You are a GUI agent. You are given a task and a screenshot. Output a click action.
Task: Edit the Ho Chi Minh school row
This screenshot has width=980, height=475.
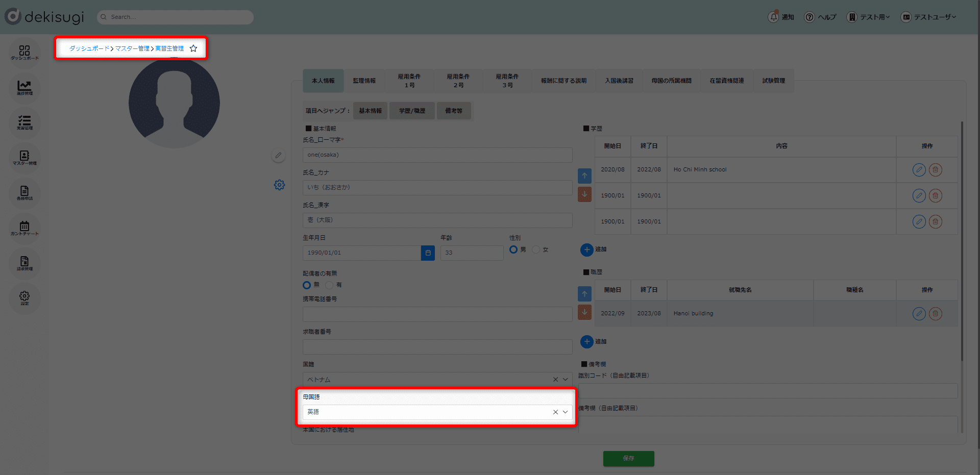(919, 170)
